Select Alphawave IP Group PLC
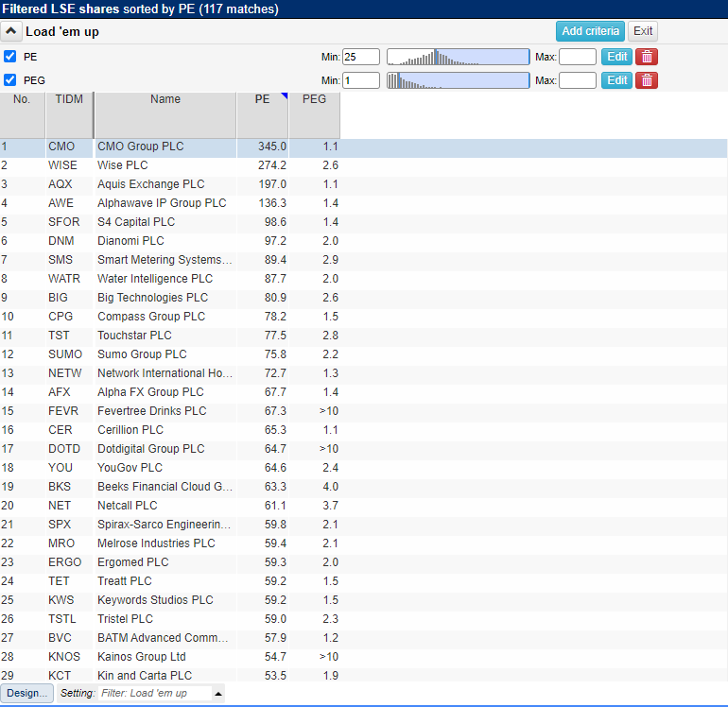Viewport: 728px width, 707px height. pyautogui.click(x=162, y=203)
